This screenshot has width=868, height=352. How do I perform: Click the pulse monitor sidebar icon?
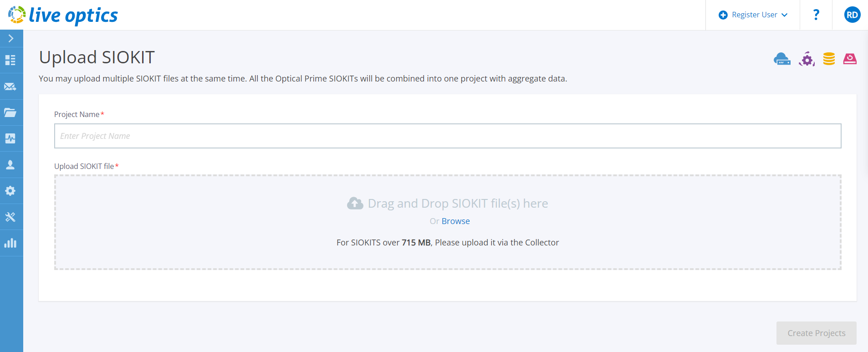10,138
